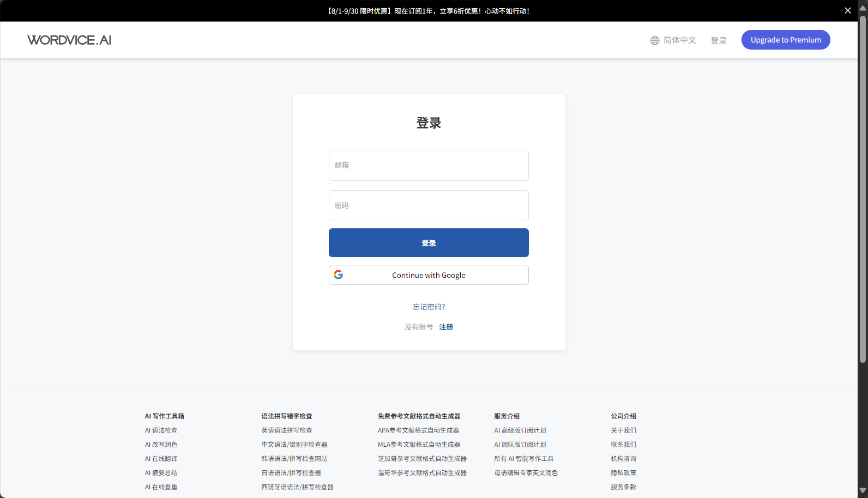
Task: Open APA参考文献格式自动生成器 link
Action: [x=418, y=430]
